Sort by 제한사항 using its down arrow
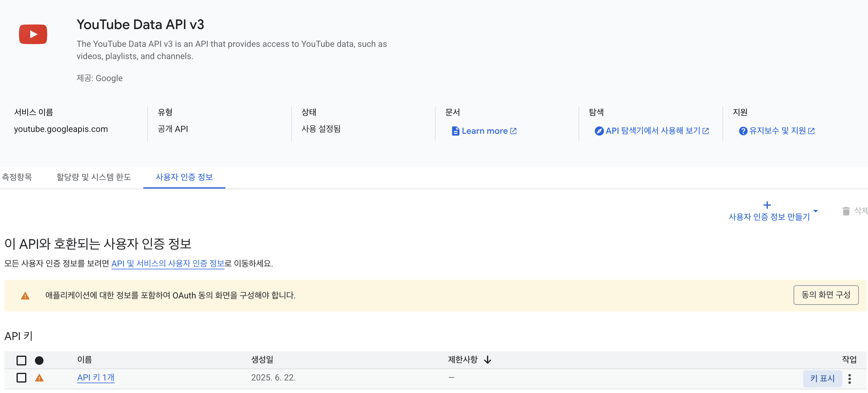 (488, 360)
